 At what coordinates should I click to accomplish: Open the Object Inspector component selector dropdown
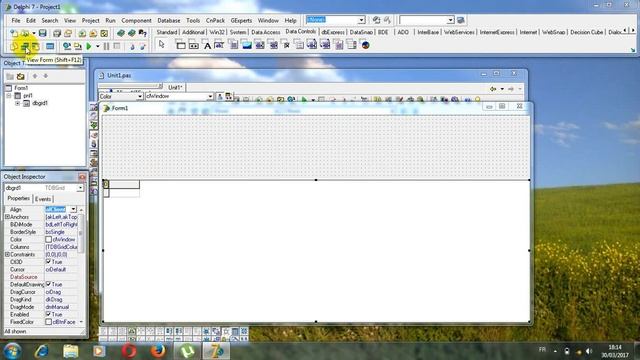click(x=80, y=188)
